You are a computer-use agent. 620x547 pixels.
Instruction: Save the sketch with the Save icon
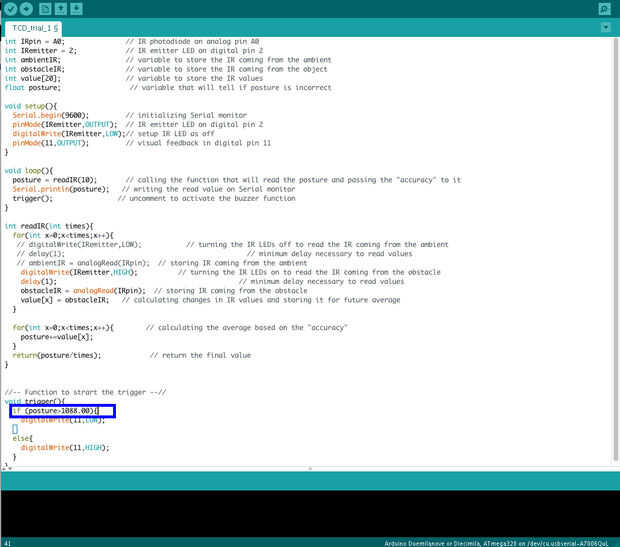(x=76, y=9)
